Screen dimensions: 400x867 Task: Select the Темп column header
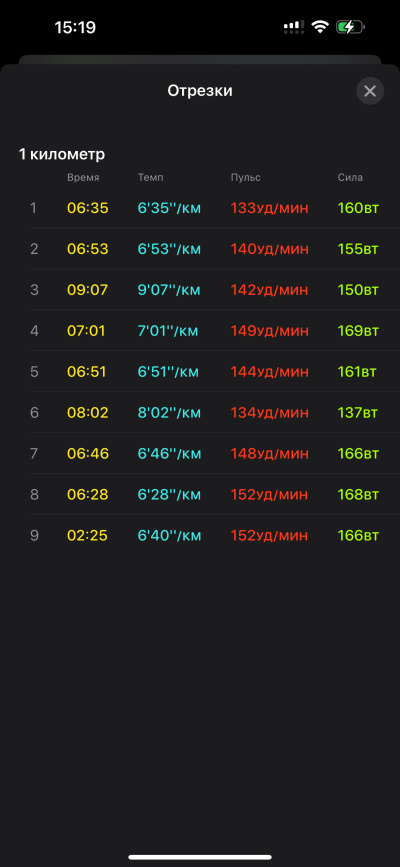[150, 177]
